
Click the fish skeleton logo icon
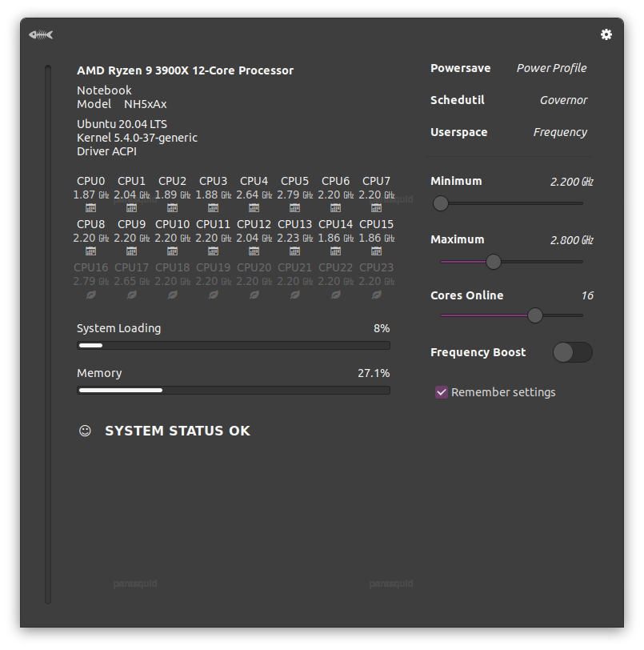tap(41, 35)
